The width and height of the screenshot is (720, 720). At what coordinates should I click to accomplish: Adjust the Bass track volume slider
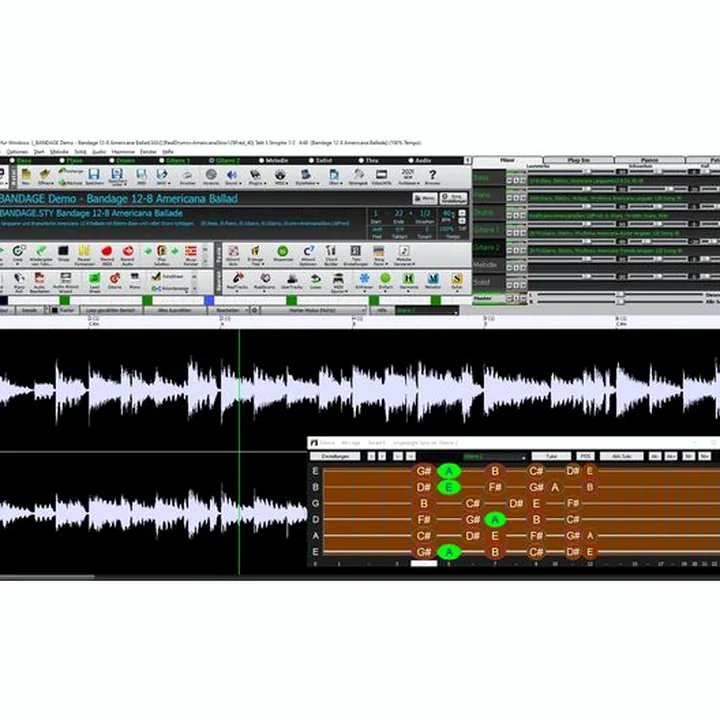point(587,172)
